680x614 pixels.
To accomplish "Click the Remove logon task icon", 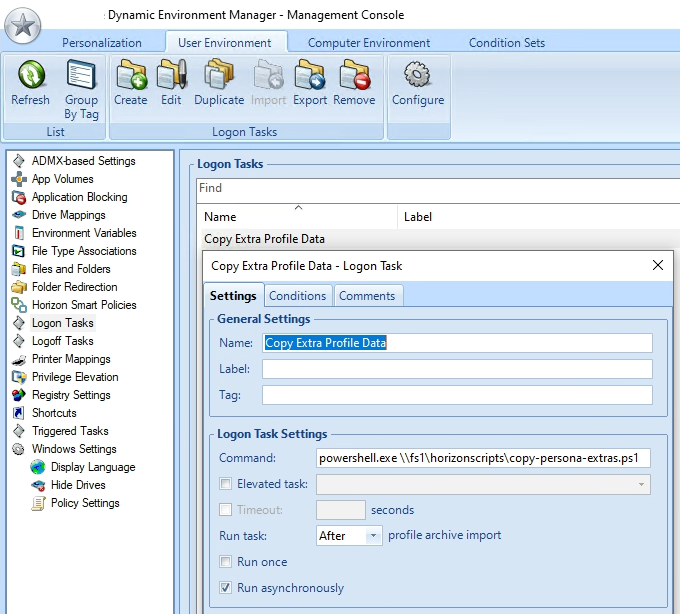I will 355,75.
